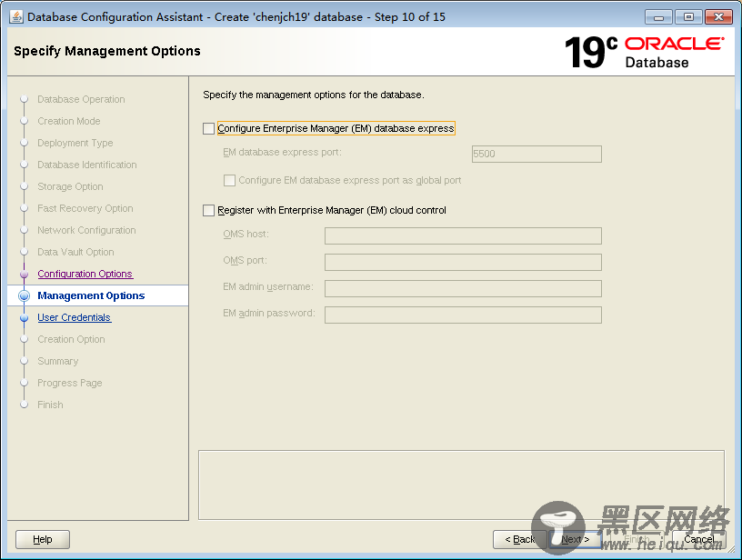Go to the User Credentials step link
The height and width of the screenshot is (560, 742).
(75, 317)
